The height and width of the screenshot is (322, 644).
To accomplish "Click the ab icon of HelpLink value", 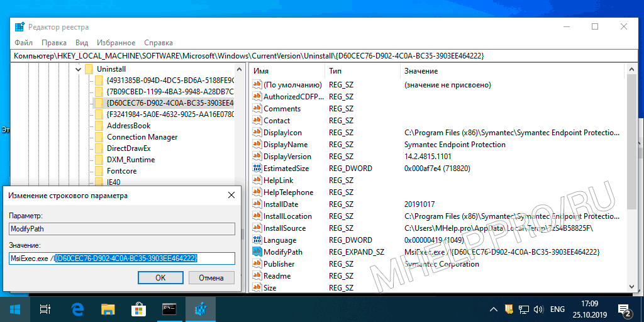I will click(257, 180).
